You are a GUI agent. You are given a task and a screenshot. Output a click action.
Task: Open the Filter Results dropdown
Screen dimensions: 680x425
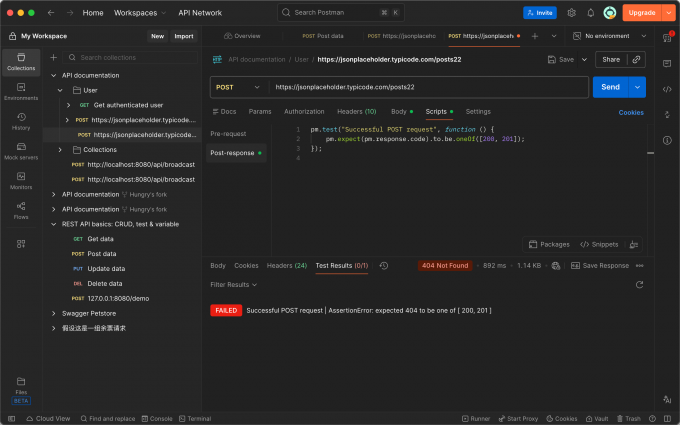click(x=233, y=284)
